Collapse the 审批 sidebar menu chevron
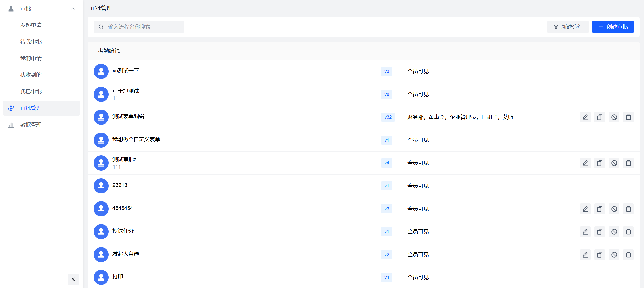This screenshot has height=288, width=644. [x=73, y=9]
